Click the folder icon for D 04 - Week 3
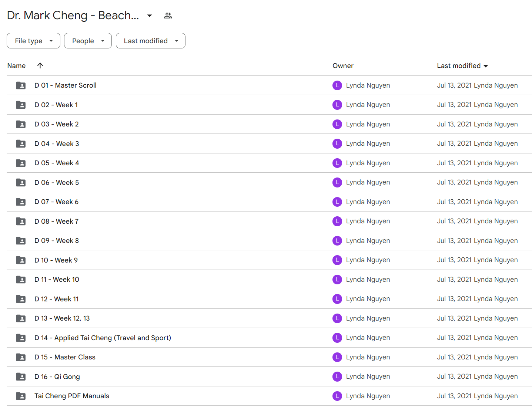The width and height of the screenshot is (532, 416). point(21,144)
